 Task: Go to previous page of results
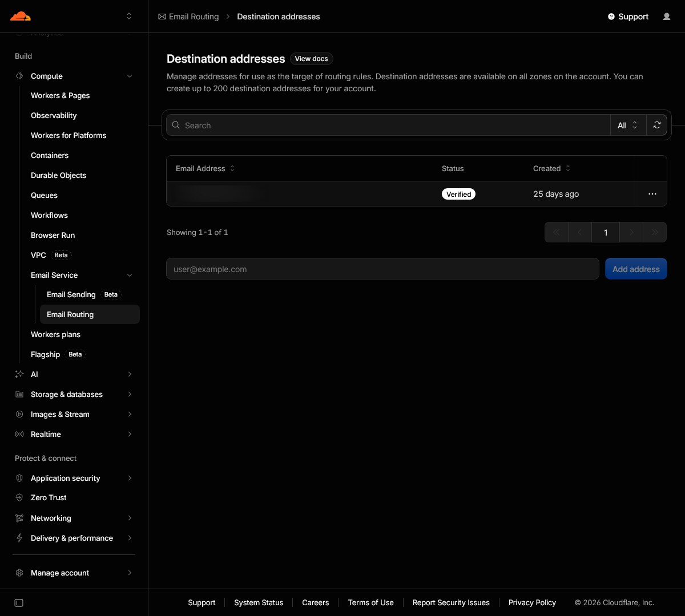tap(581, 232)
